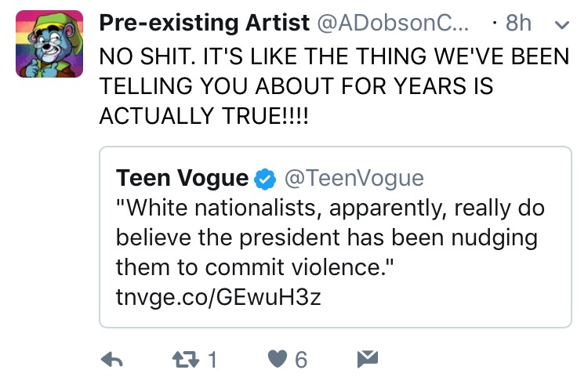View the retweet count of 1

coord(212,360)
